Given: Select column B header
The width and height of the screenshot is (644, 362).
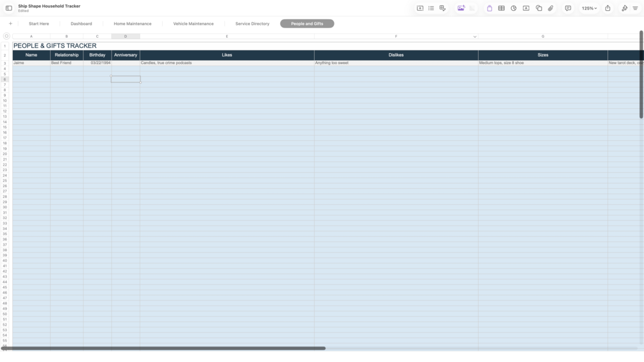Looking at the screenshot, I should click(67, 37).
